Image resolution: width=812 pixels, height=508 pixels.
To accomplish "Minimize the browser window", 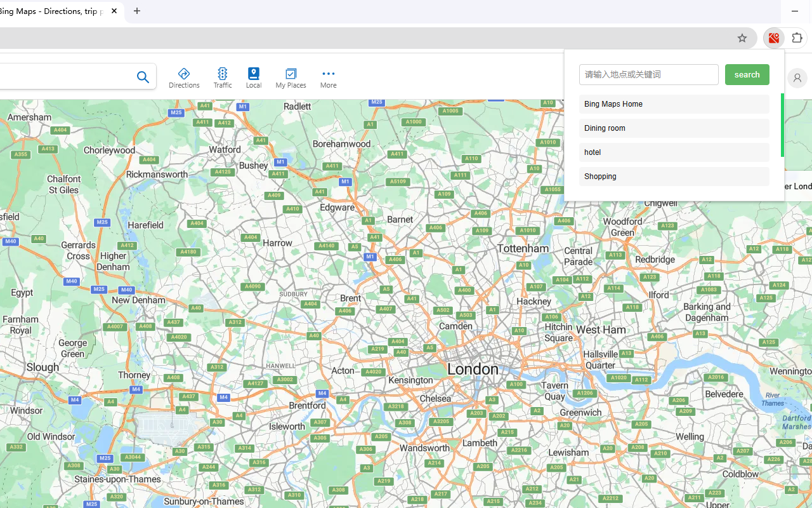I will (795, 11).
